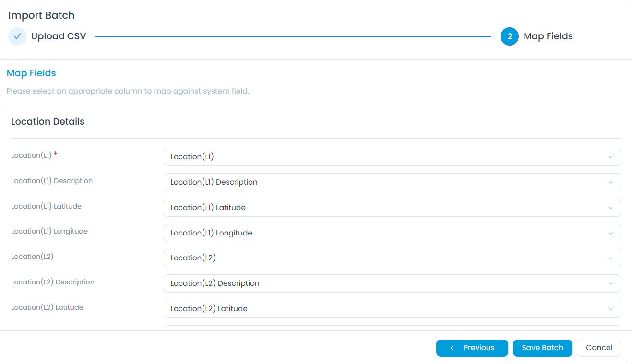
Task: Click the Save Batch button
Action: [542, 348]
